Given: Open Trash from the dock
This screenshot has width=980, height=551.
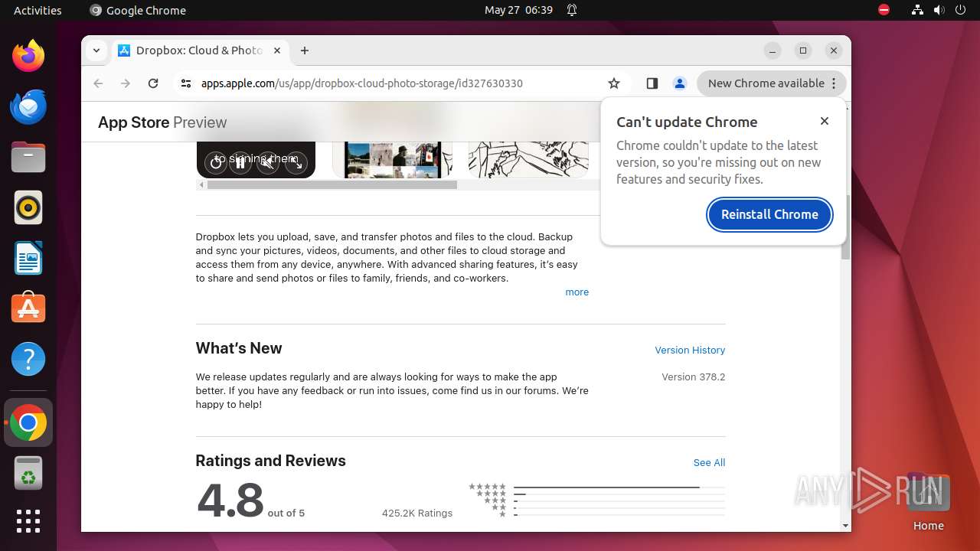Looking at the screenshot, I should click(28, 473).
